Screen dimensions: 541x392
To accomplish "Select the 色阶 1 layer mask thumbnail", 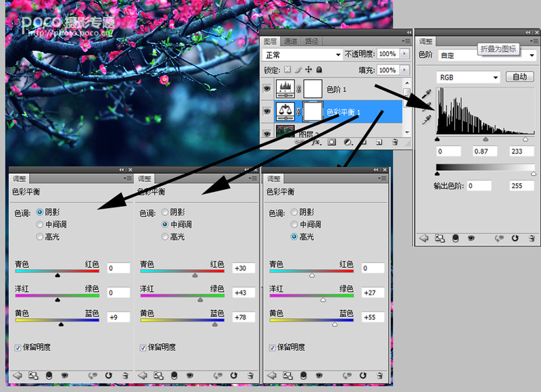I will (312, 89).
